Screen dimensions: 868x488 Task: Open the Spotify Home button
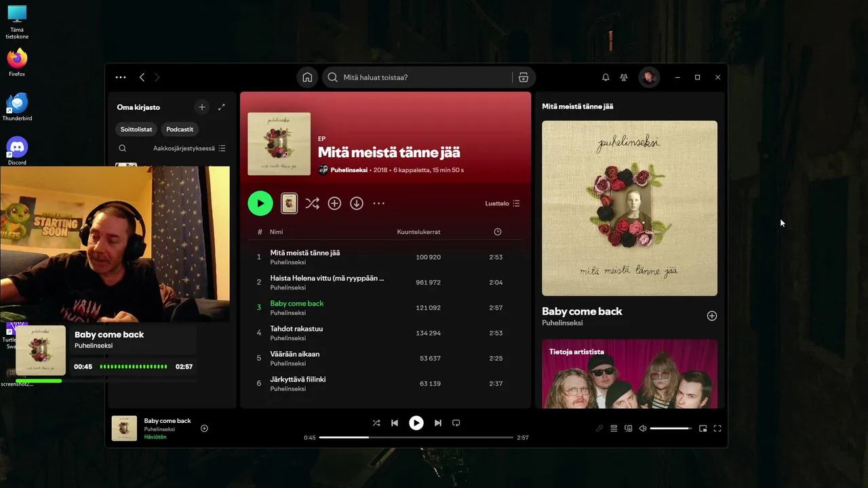point(307,77)
